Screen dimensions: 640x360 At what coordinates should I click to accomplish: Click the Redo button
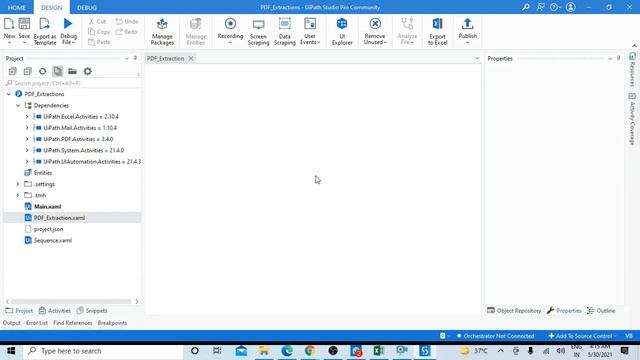[127, 31]
